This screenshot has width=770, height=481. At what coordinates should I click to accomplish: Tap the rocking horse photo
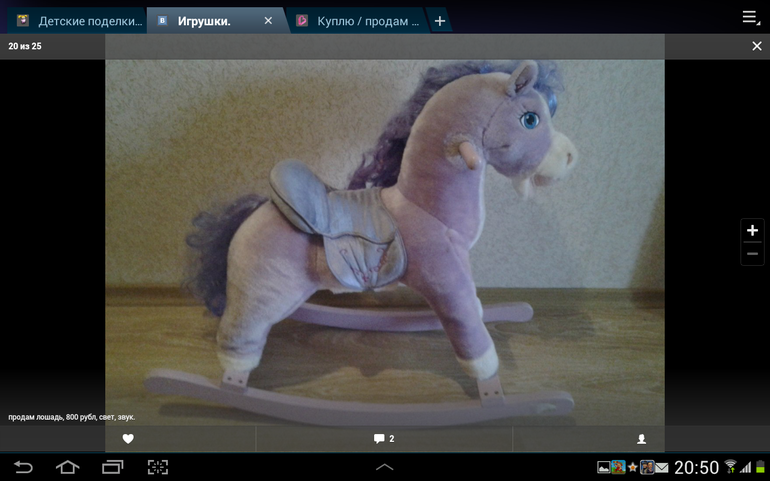tap(385, 243)
